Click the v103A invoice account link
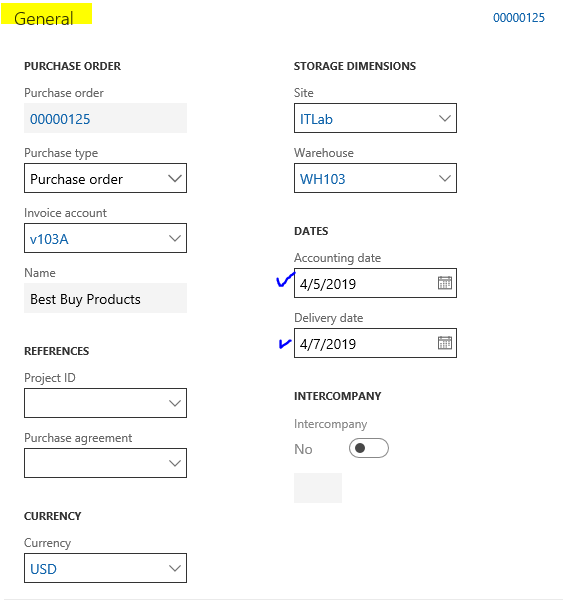Image resolution: width=563 pixels, height=613 pixels. point(49,239)
